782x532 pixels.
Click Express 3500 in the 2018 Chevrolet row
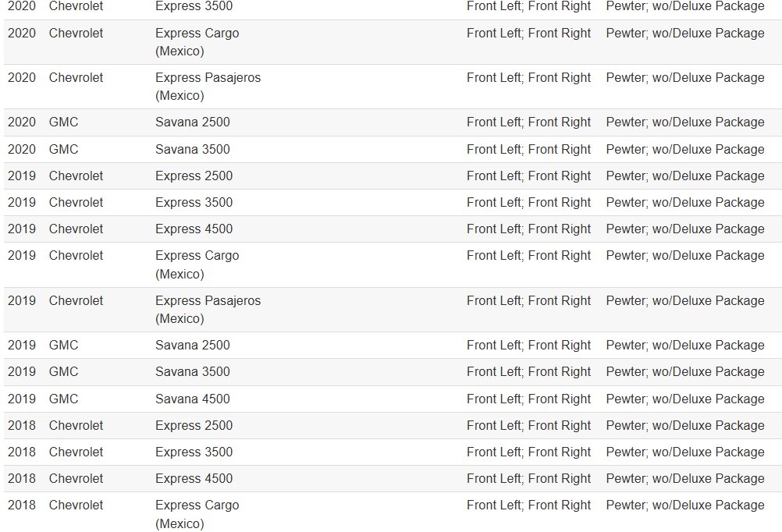point(194,452)
